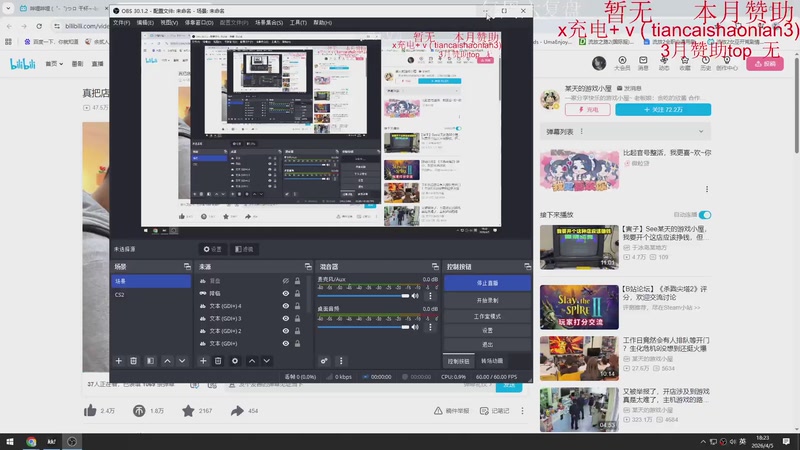The height and width of the screenshot is (450, 800).
Task: Click the Bilibili logo
Action: pos(23,64)
